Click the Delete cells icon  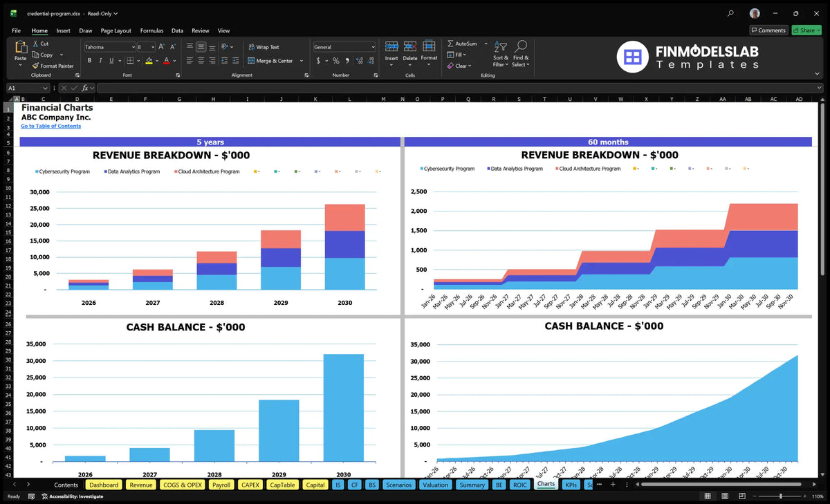410,46
